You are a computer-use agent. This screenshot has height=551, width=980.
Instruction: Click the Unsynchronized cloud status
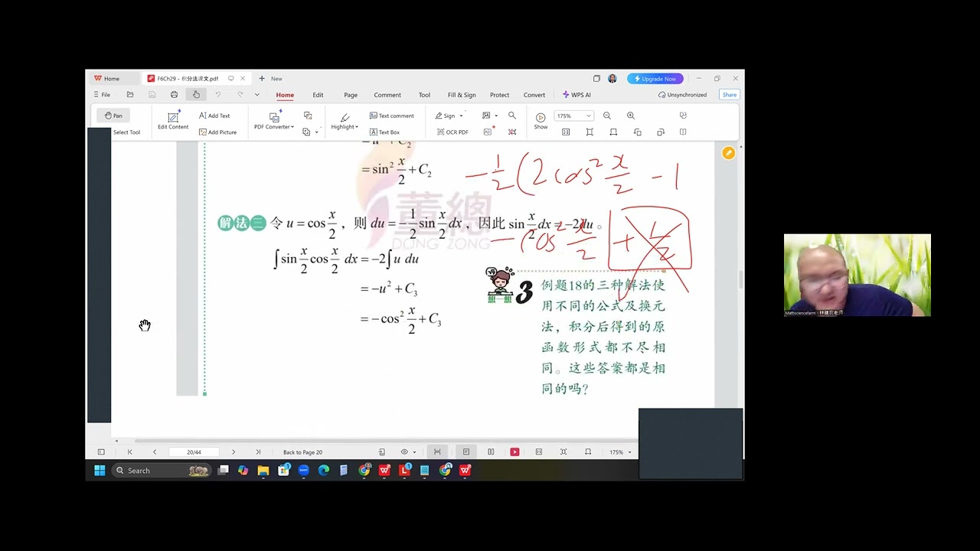click(682, 95)
